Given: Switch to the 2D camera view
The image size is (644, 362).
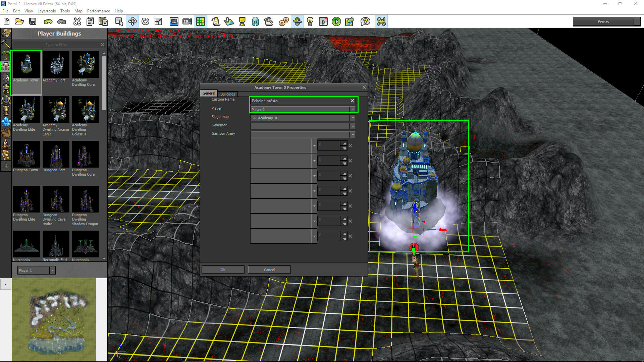Looking at the screenshot, I should [187, 22].
